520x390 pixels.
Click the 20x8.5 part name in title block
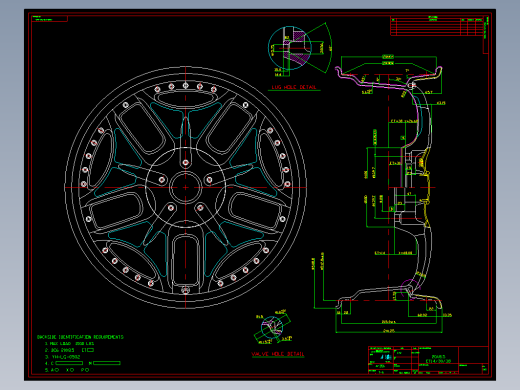[x=438, y=357]
